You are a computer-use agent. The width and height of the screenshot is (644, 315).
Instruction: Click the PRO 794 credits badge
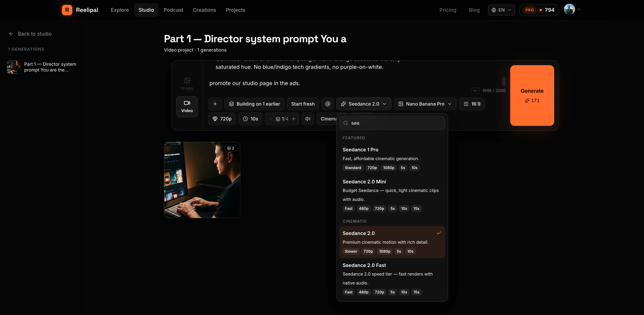tap(539, 10)
